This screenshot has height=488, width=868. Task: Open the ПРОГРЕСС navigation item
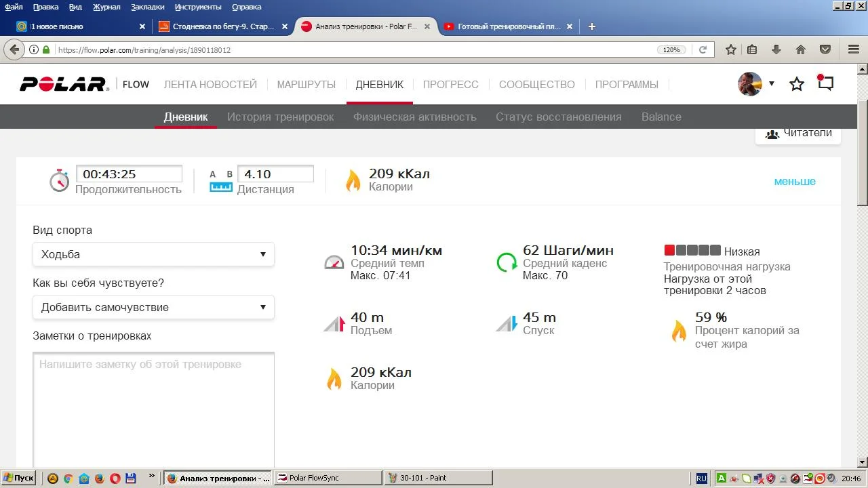coord(450,85)
